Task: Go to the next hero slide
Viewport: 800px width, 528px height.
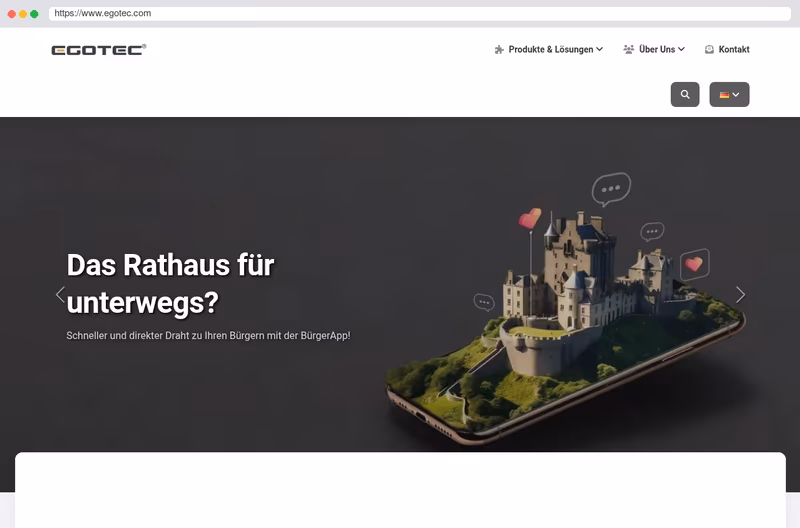Action: [740, 294]
